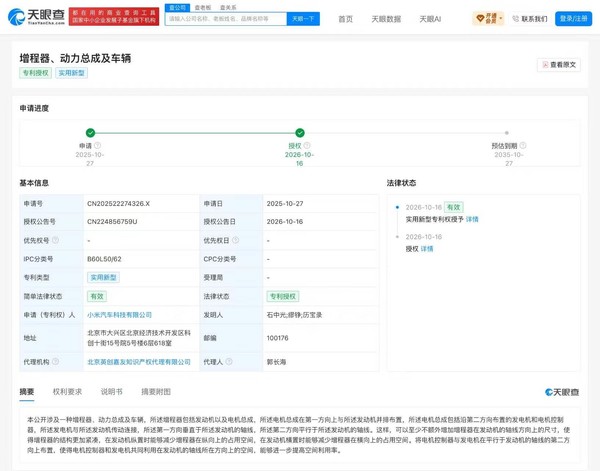Click 查看原文 PDF button
Image resolution: width=600 pixels, height=471 pixels.
tap(559, 65)
